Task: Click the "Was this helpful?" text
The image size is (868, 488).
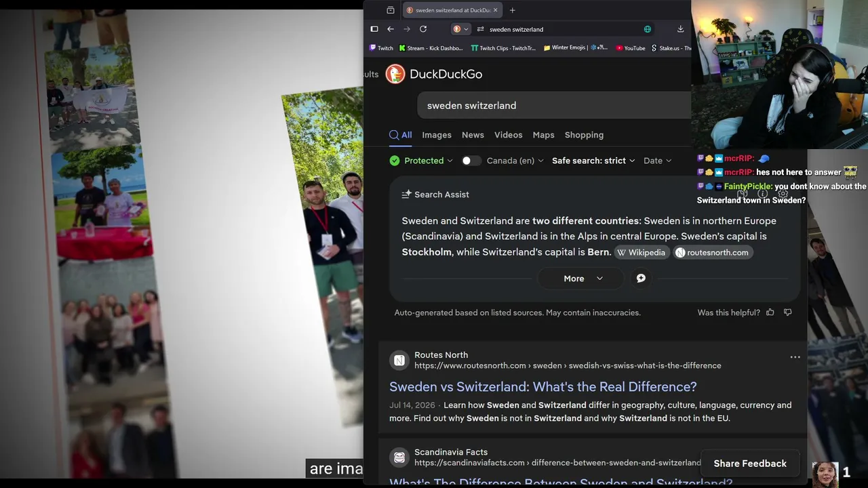Action: coord(728,312)
